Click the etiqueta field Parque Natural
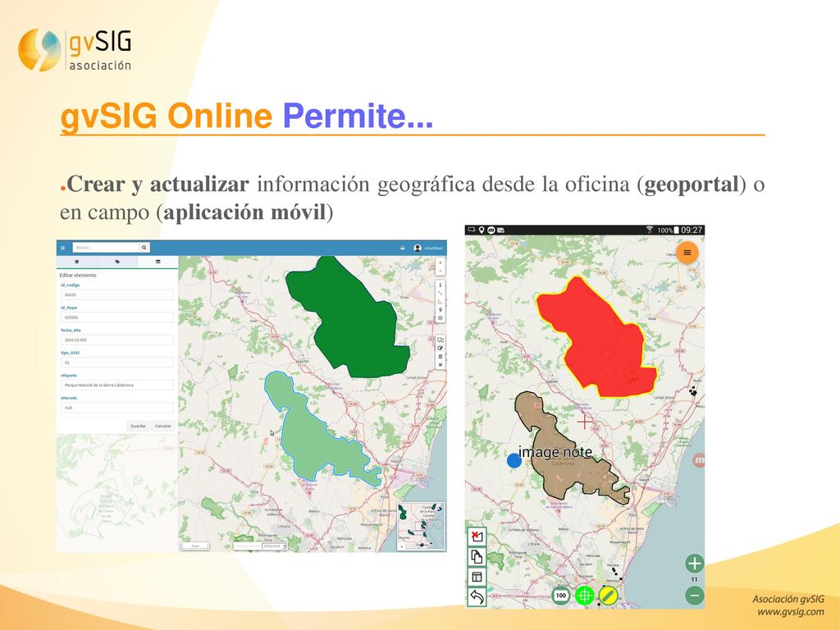Image resolution: width=840 pixels, height=630 pixels. 116,385
